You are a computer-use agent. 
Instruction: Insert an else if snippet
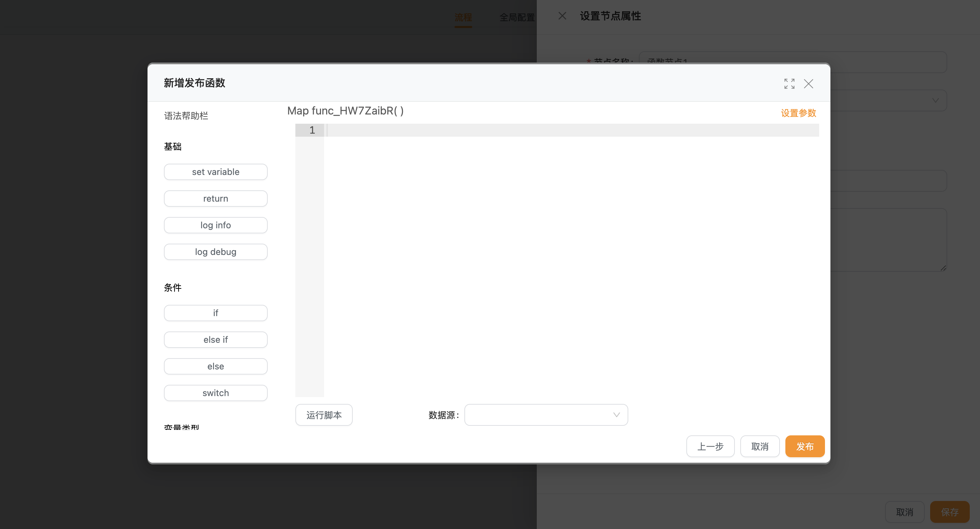pyautogui.click(x=216, y=339)
